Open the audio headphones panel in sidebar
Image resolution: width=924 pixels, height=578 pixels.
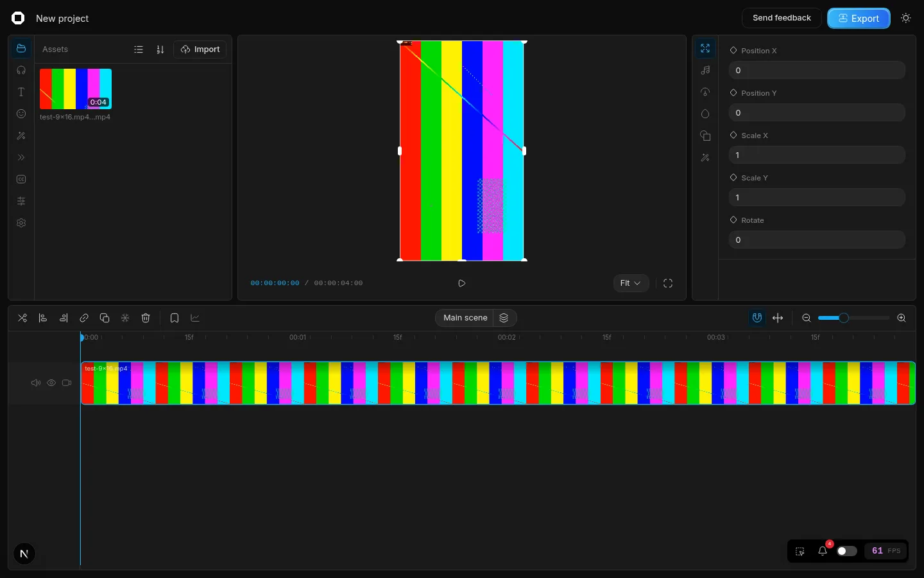point(21,70)
